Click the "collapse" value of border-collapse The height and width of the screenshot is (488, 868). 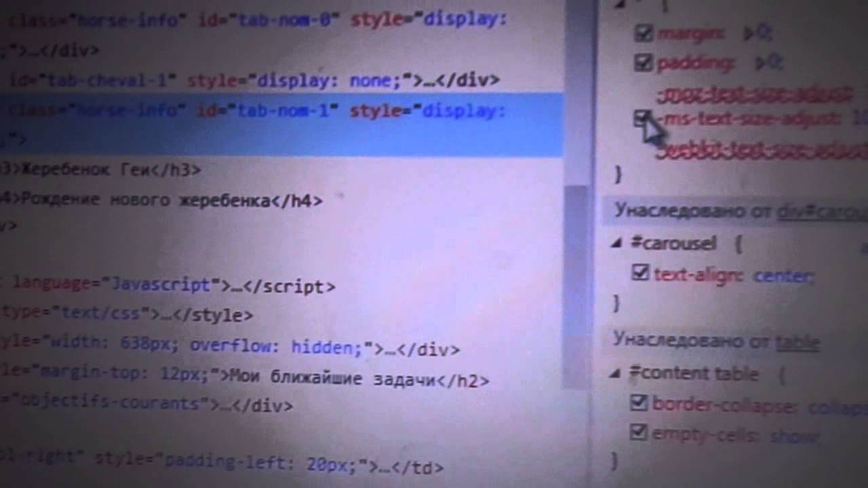tap(837, 407)
